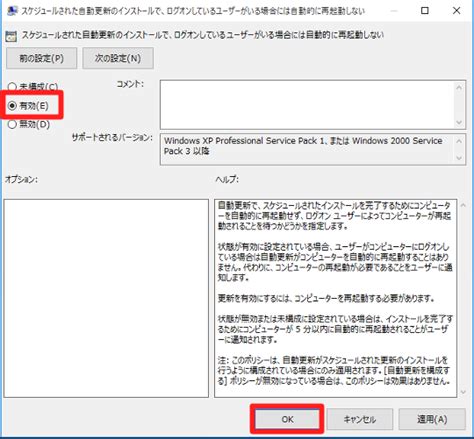Click the ヘルプ: label

tap(227, 179)
